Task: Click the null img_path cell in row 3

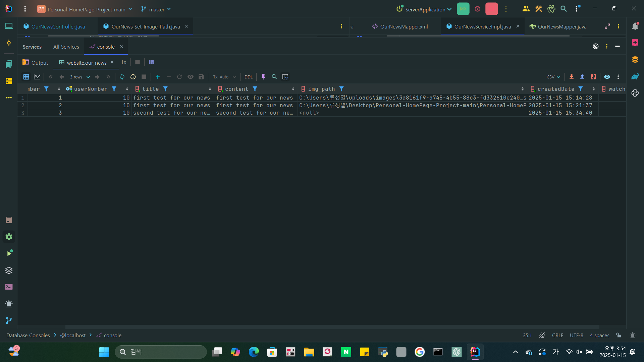Action: click(x=412, y=113)
